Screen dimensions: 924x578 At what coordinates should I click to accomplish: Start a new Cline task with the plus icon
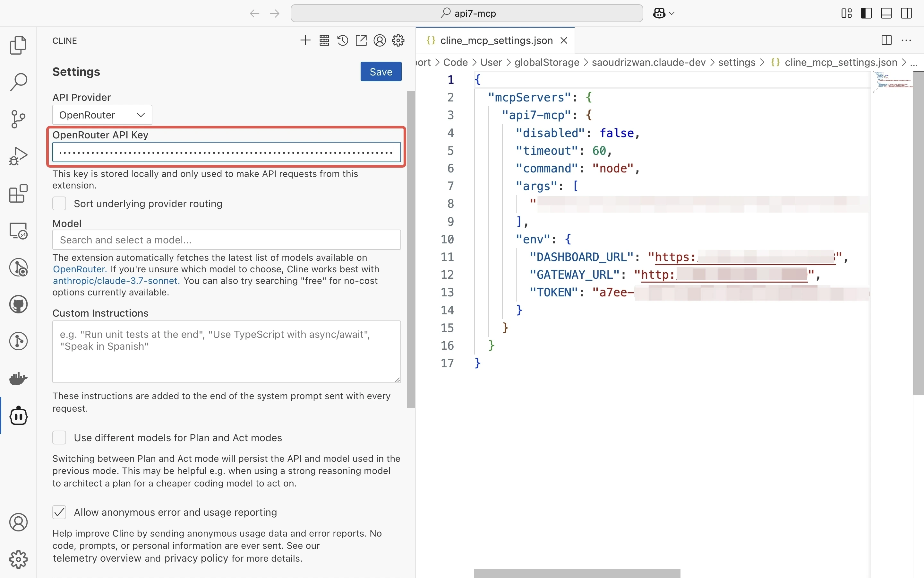coord(305,40)
